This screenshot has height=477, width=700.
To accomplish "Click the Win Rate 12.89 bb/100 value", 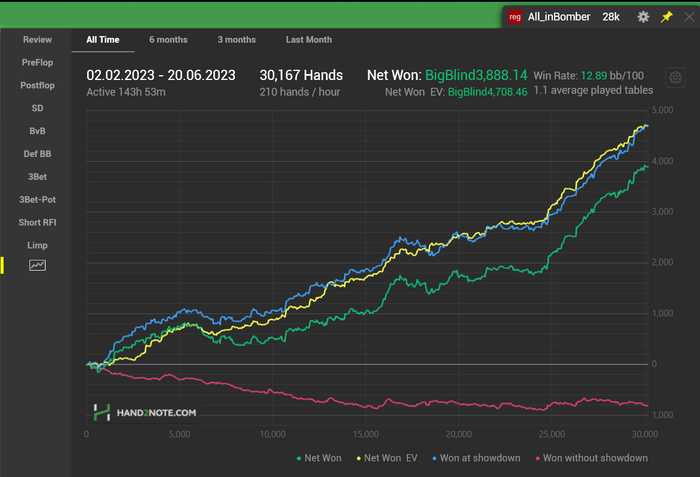I will click(612, 75).
